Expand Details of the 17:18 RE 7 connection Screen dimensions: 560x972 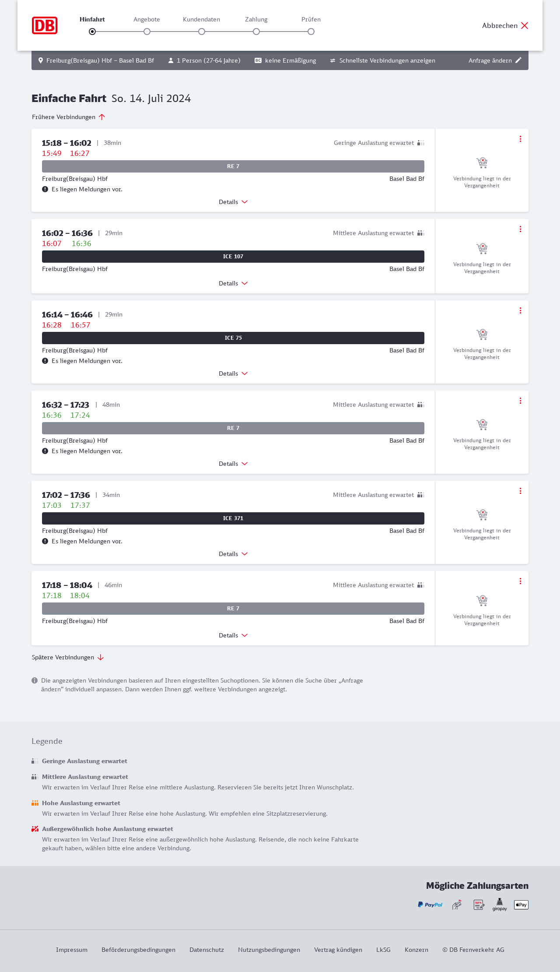coord(233,635)
